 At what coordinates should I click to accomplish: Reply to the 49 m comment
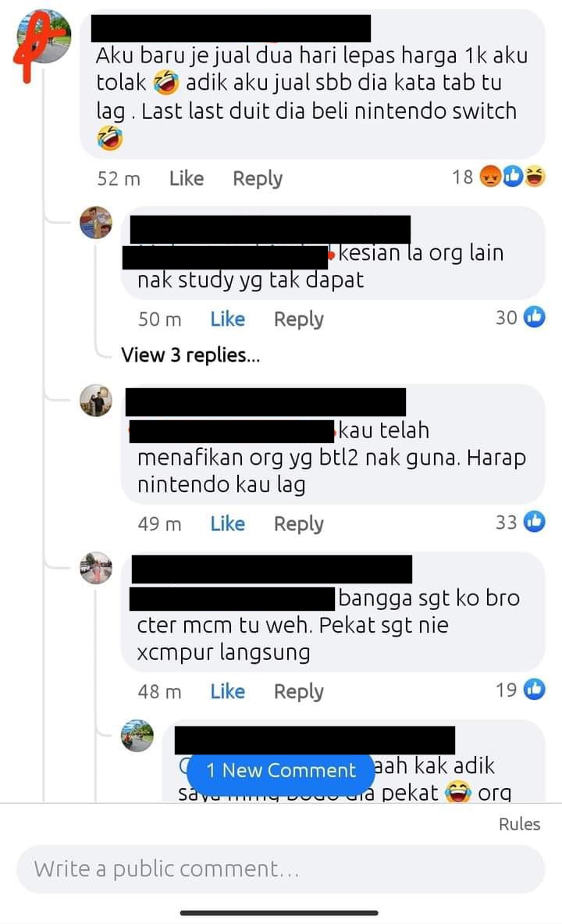[x=299, y=523]
